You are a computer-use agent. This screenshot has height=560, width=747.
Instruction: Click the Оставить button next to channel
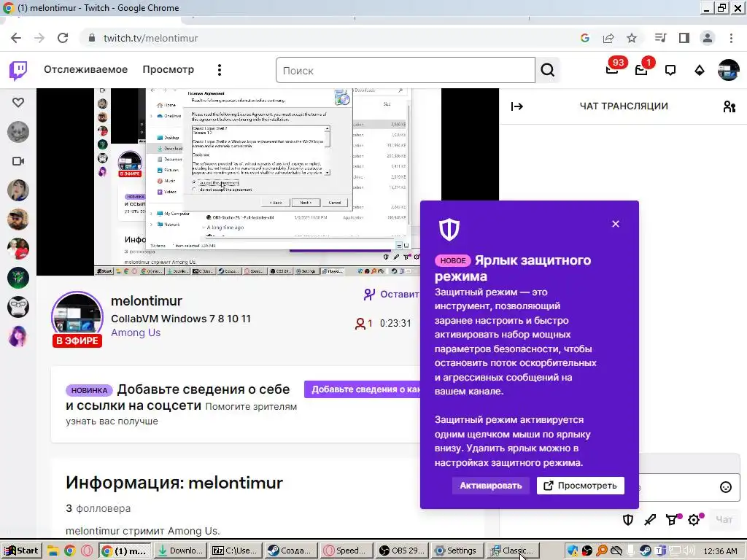point(391,295)
